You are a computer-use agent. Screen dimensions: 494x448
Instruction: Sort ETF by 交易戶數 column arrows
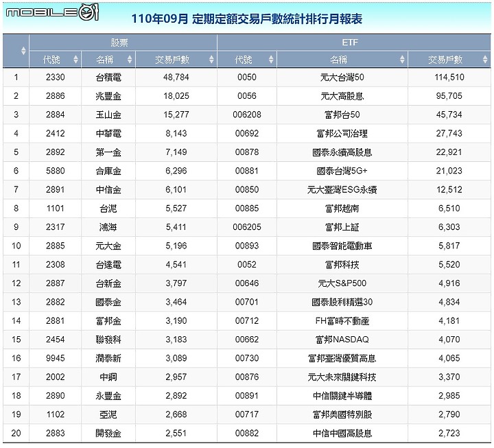485,59
